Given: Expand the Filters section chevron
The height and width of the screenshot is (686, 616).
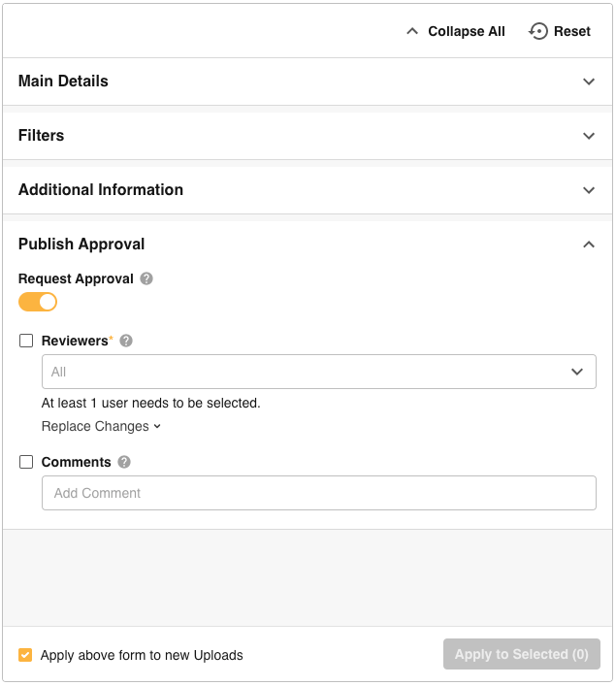Looking at the screenshot, I should 589,136.
